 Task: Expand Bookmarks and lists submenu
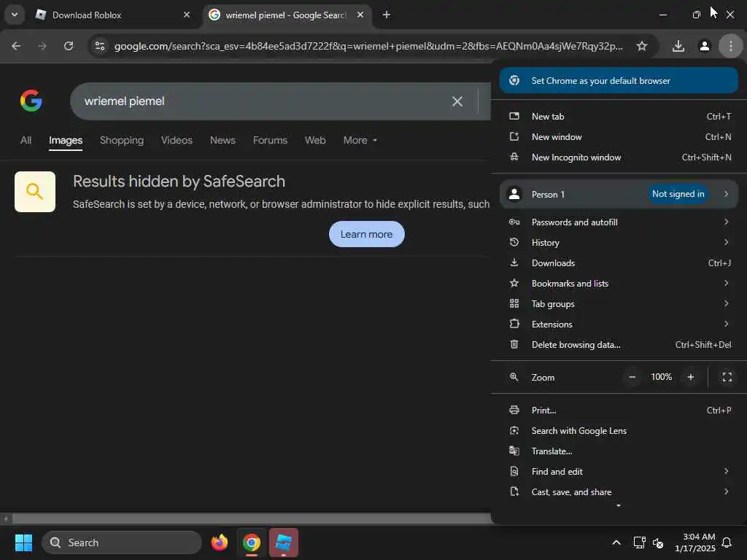(619, 284)
